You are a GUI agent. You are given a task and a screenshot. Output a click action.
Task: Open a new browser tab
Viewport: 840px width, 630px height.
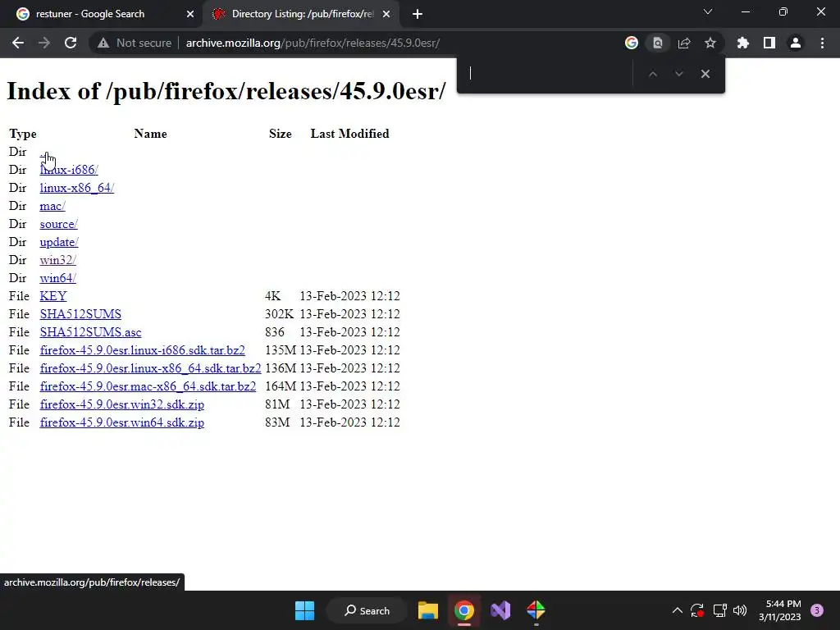[418, 14]
